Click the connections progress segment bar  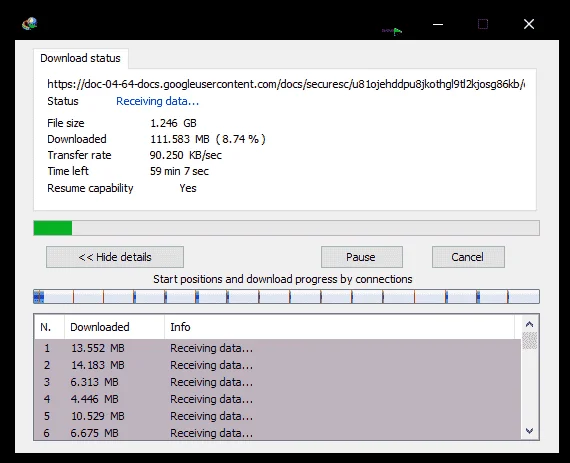coord(286,297)
